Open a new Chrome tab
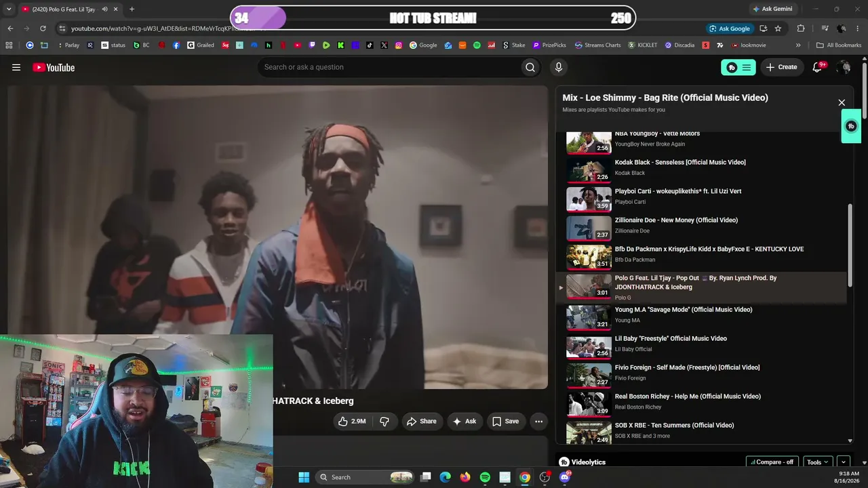The width and height of the screenshot is (868, 488). pyautogui.click(x=132, y=9)
